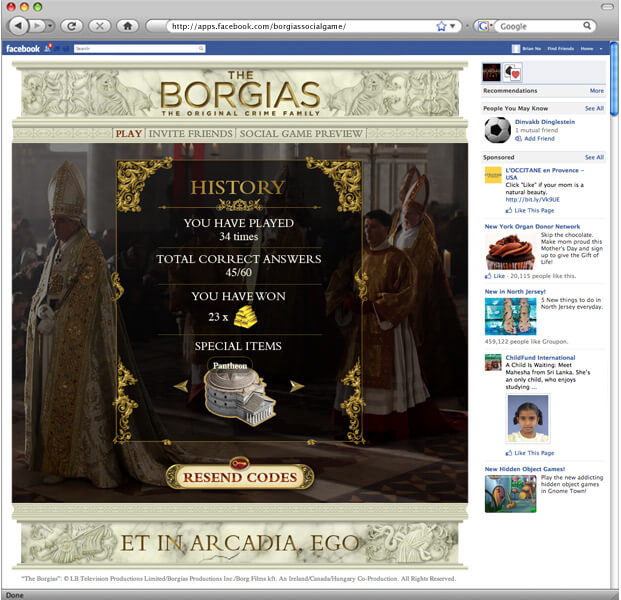Screen dimensions: 621x600
Task: Open the New in North Jersey ad title
Action: 515,291
